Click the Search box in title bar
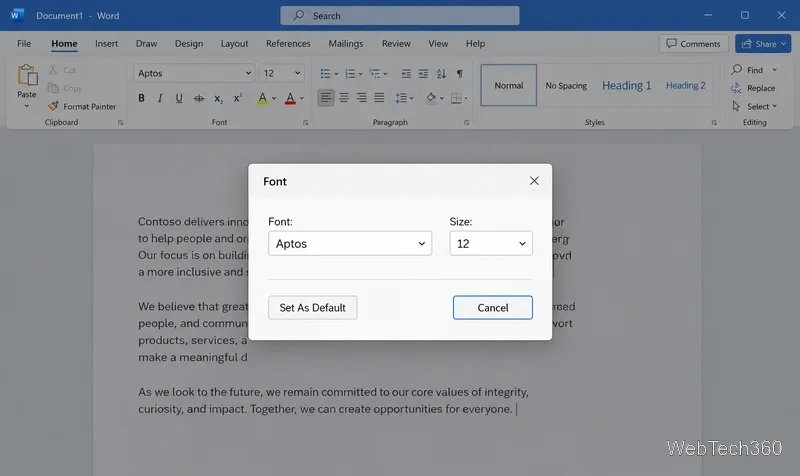The height and width of the screenshot is (476, 800). [x=400, y=16]
